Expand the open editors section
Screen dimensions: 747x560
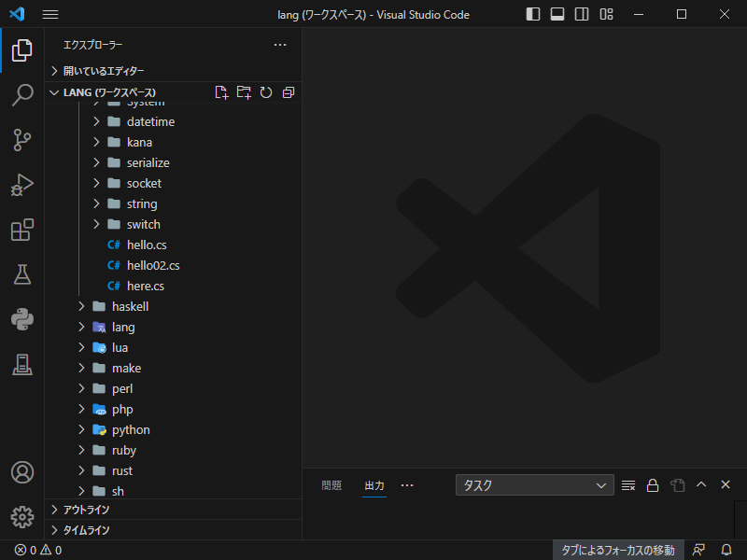[x=174, y=71]
